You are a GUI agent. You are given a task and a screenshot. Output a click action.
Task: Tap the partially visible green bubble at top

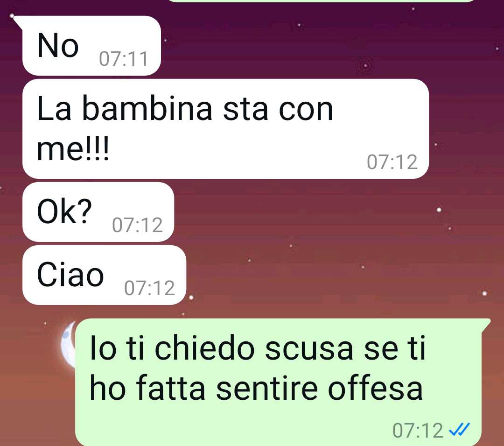tap(322, 1)
